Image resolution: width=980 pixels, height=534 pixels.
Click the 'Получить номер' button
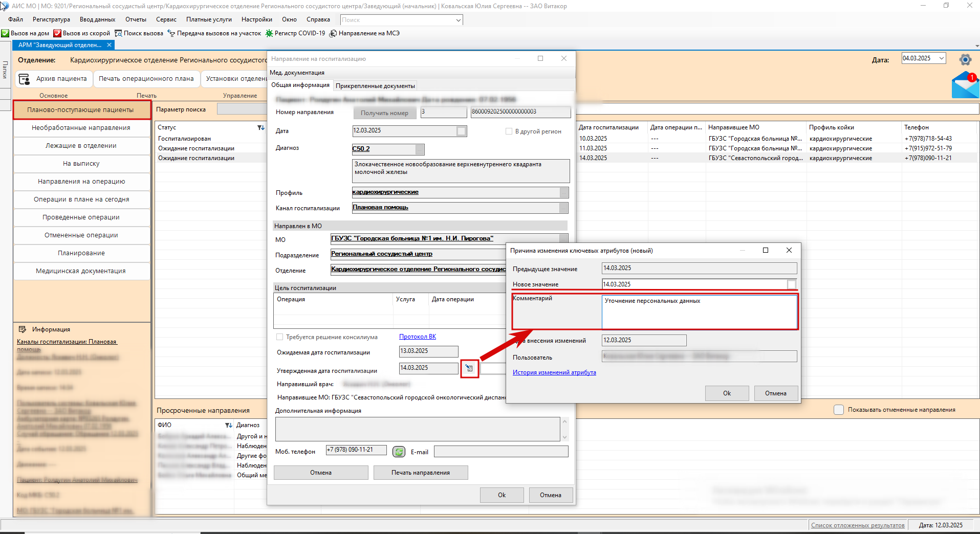point(384,113)
